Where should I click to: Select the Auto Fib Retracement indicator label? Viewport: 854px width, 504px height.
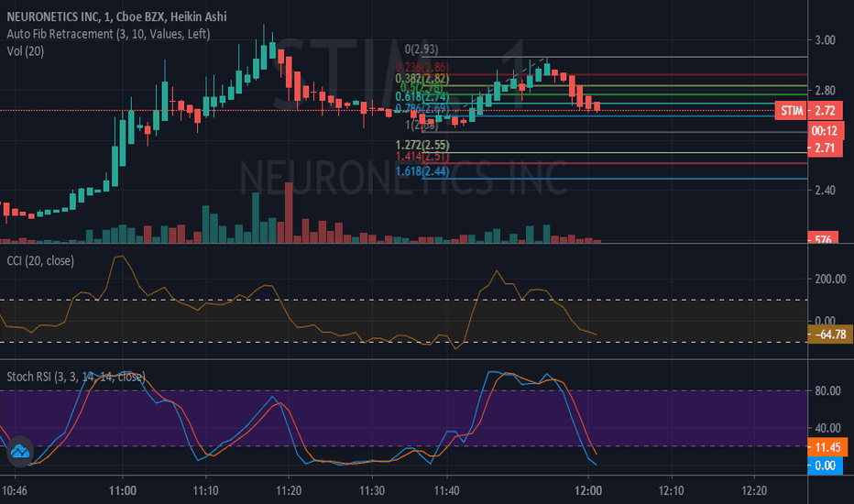point(108,34)
